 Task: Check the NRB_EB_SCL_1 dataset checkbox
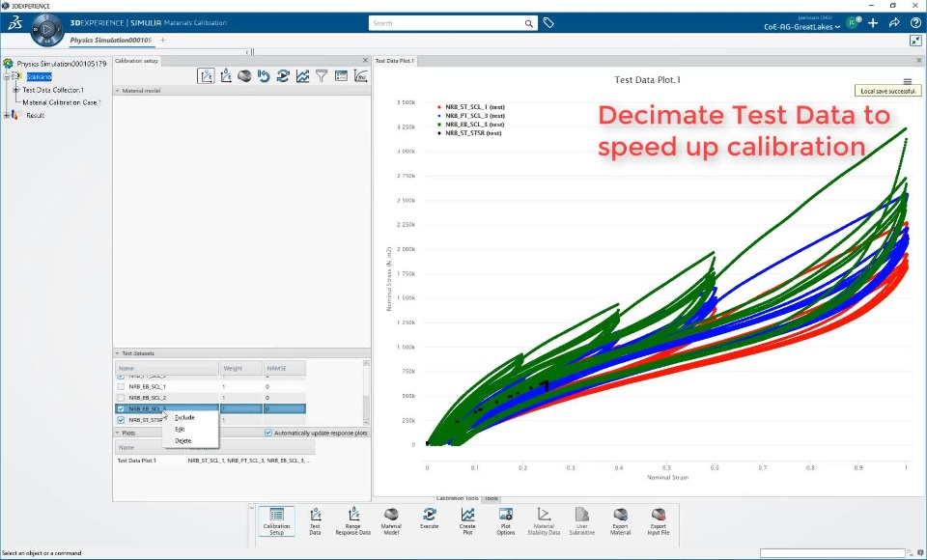[121, 387]
